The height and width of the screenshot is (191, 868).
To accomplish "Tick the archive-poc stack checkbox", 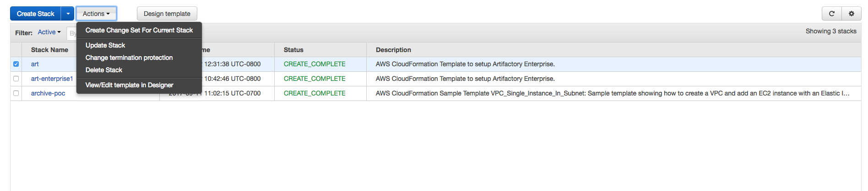I will click(x=16, y=93).
